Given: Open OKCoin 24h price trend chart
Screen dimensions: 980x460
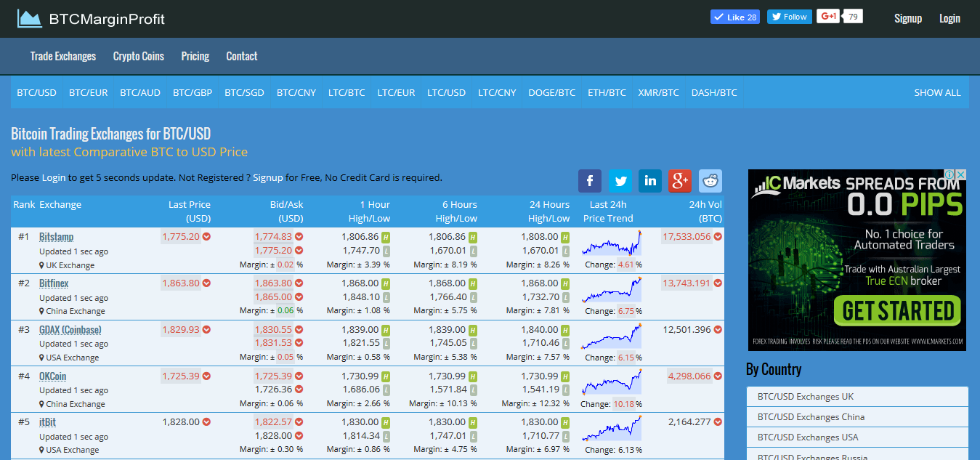Looking at the screenshot, I should 612,382.
